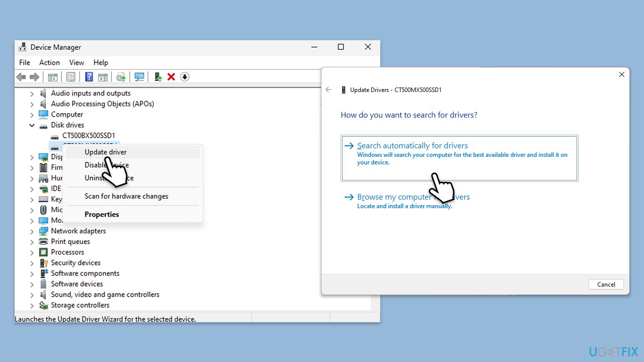Open the View menu
Image resolution: width=644 pixels, height=362 pixels.
76,63
